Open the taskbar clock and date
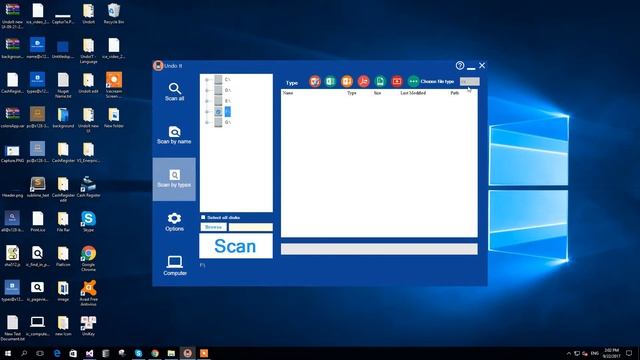 [x=611, y=353]
